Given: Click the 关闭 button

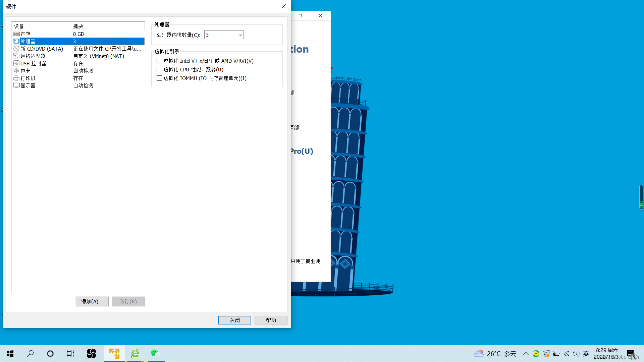Looking at the screenshot, I should pos(234,320).
